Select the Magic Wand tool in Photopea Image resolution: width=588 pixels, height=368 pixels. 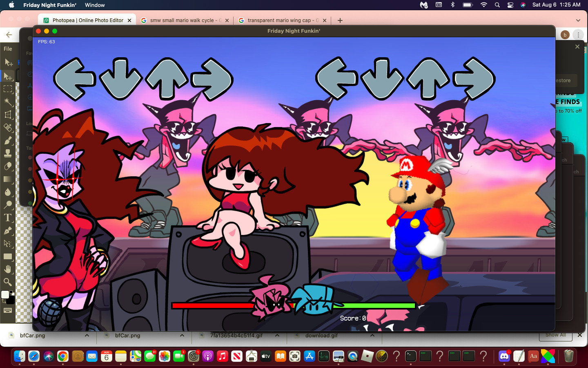8,101
